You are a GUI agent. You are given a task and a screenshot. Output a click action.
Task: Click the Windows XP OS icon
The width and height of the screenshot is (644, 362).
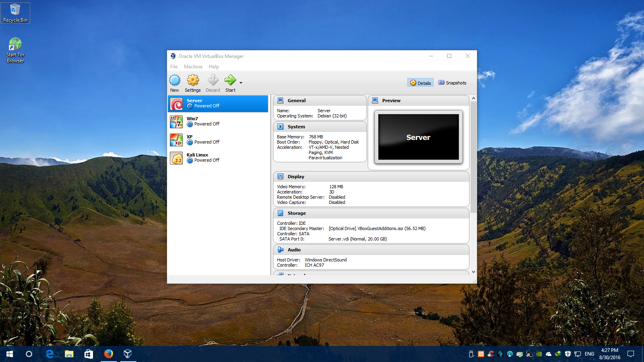(x=176, y=140)
